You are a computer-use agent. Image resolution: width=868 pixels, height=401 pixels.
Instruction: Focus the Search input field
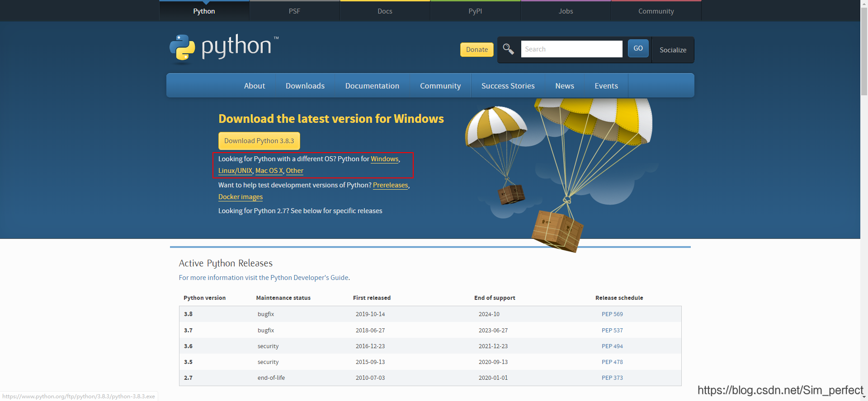tap(571, 49)
